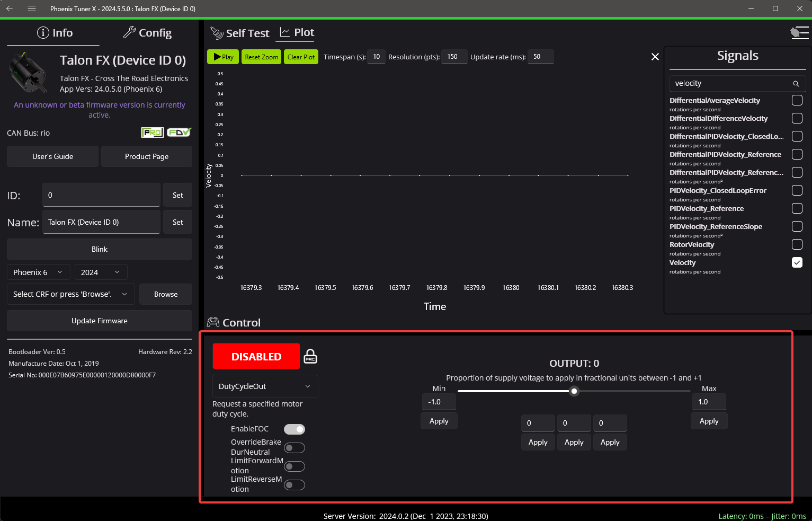Click Set next to the ID field
Screen dimensions: 812x521
tap(178, 195)
